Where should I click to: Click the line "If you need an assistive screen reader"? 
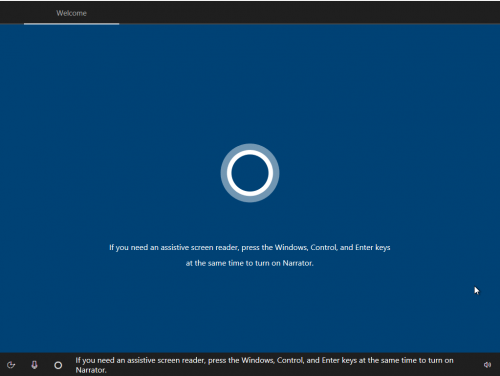click(x=250, y=247)
